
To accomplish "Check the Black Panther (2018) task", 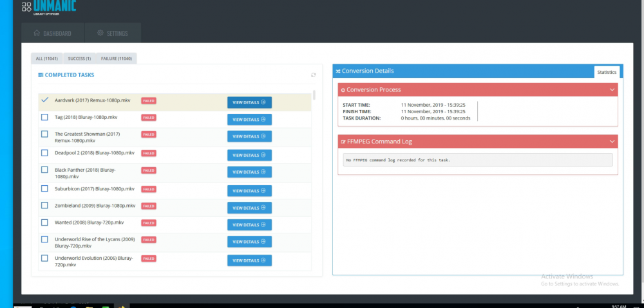I will click(44, 170).
